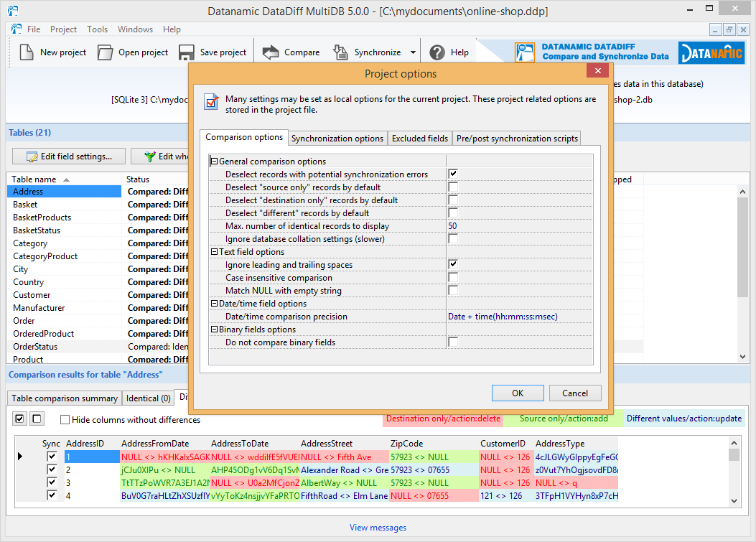The width and height of the screenshot is (756, 542).
Task: Select the Identical (0) tab
Action: [148, 398]
